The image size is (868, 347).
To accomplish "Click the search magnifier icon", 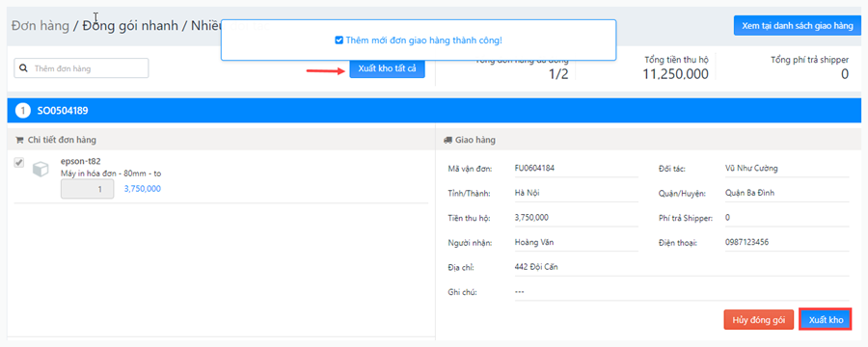I will (x=24, y=68).
